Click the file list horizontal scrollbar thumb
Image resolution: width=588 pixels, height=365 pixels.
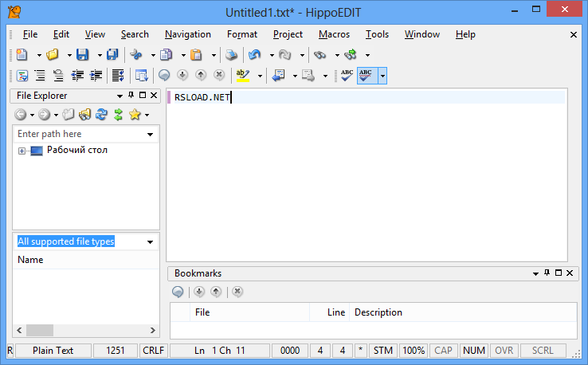(x=39, y=330)
